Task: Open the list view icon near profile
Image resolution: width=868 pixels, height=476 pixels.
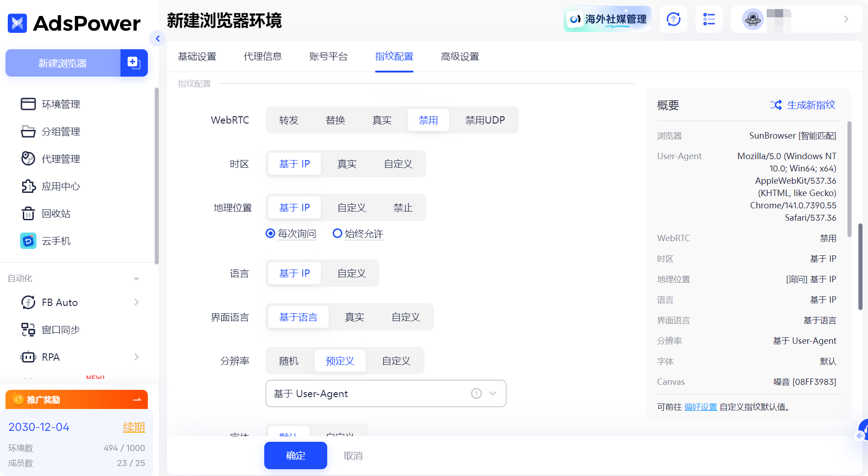Action: (x=709, y=19)
